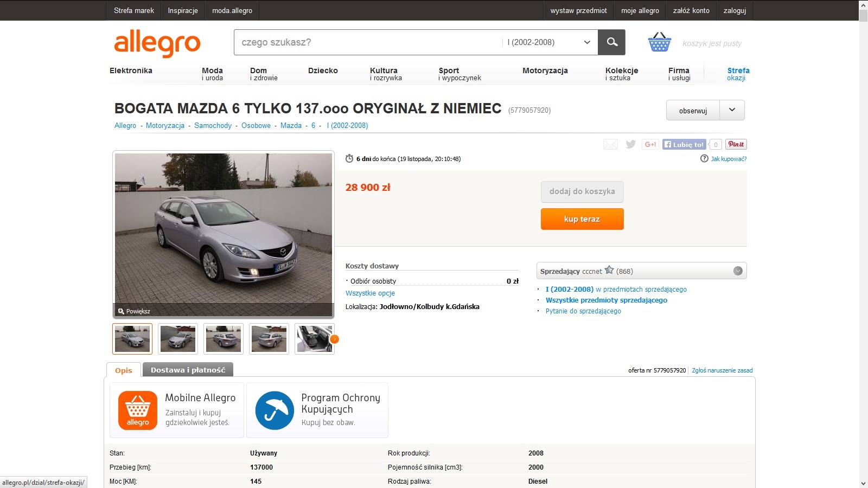The height and width of the screenshot is (488, 868).
Task: Open 'Moda i uroda' category menu
Action: [213, 74]
